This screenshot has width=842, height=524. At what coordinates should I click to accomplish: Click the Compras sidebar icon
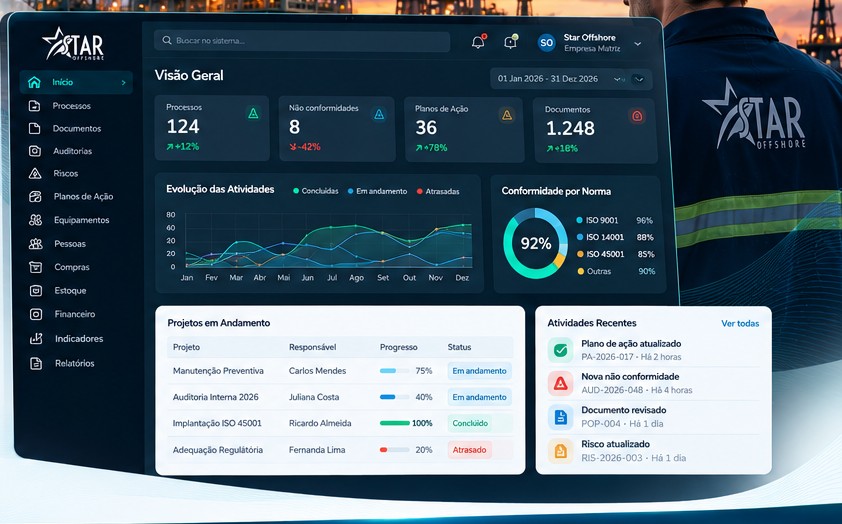pyautogui.click(x=35, y=267)
